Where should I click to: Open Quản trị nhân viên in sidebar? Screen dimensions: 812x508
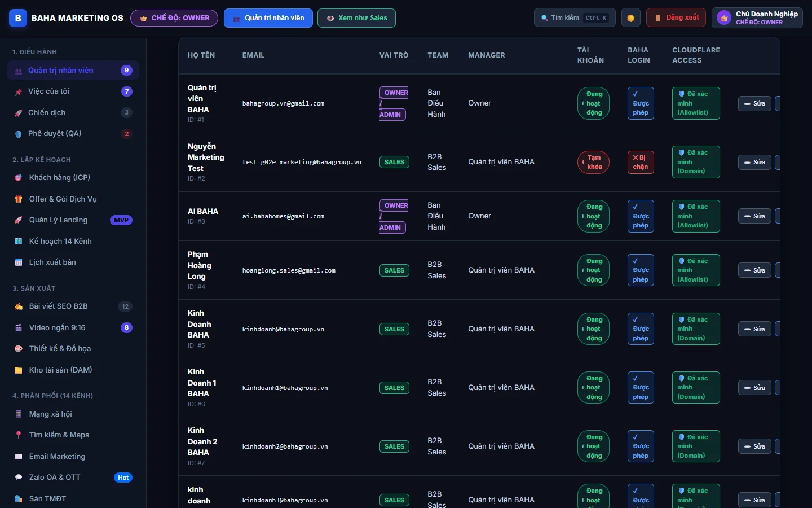(x=73, y=71)
